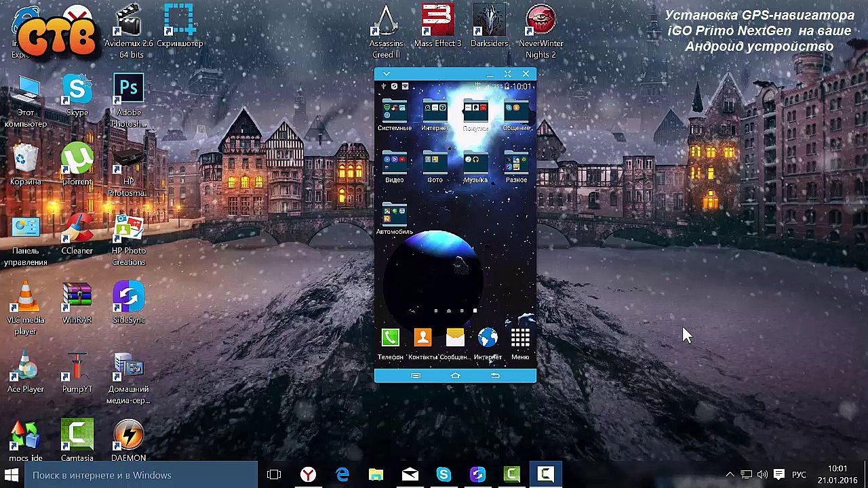Open the Фото folder on the phone screen
868x488 pixels.
(x=435, y=167)
